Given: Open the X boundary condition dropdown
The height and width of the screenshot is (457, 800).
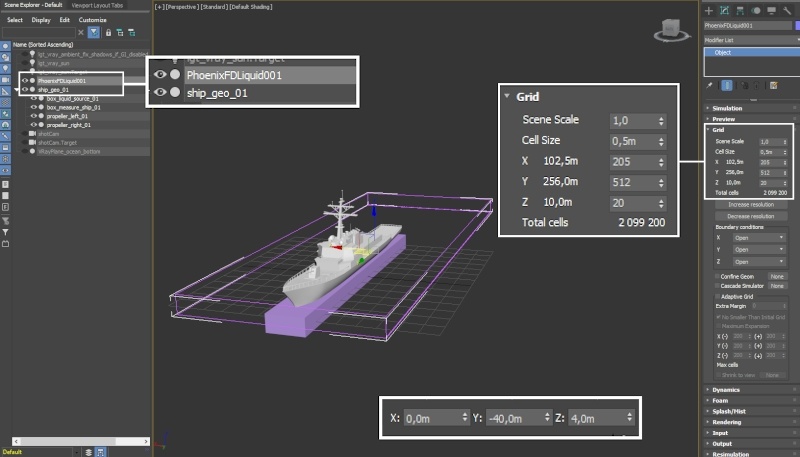Looking at the screenshot, I should click(760, 238).
